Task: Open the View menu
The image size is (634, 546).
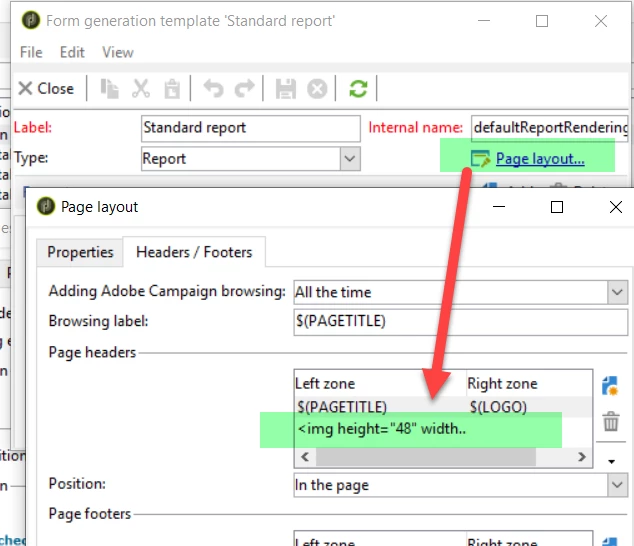Action: tap(118, 52)
